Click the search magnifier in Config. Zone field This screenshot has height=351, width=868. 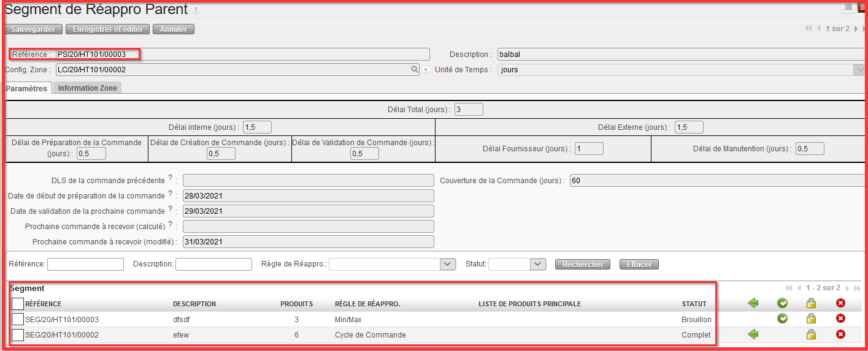tap(415, 70)
